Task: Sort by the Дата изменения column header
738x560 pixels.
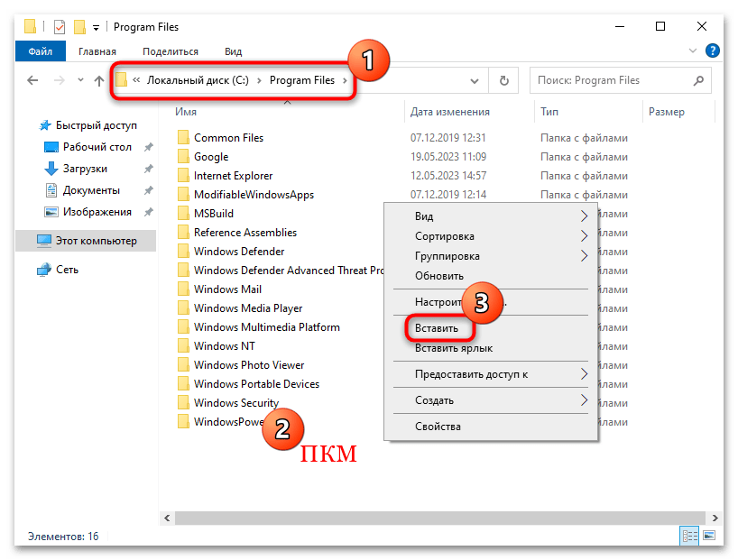Action: pyautogui.click(x=450, y=112)
